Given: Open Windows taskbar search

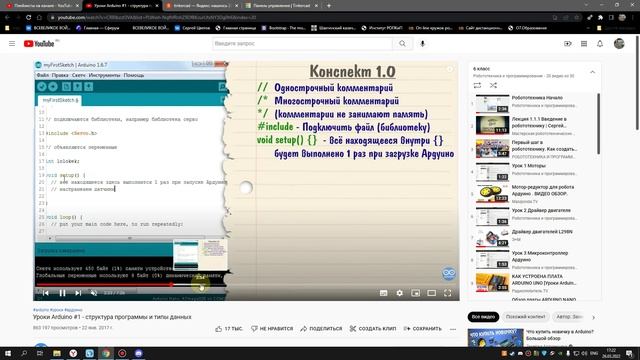Looking at the screenshot, I should (24, 353).
